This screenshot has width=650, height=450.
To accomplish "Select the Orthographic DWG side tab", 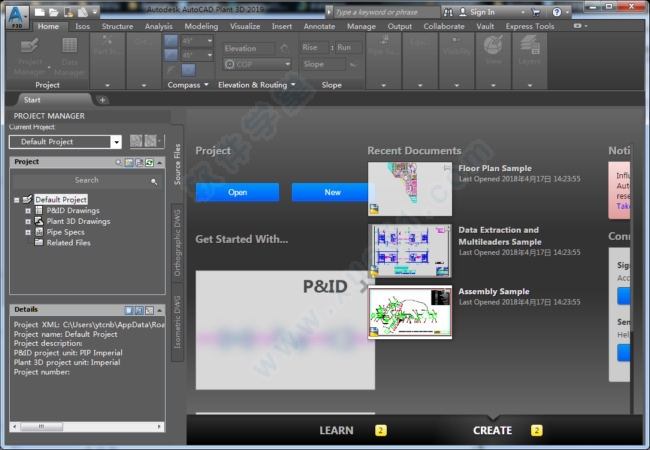I will (177, 243).
